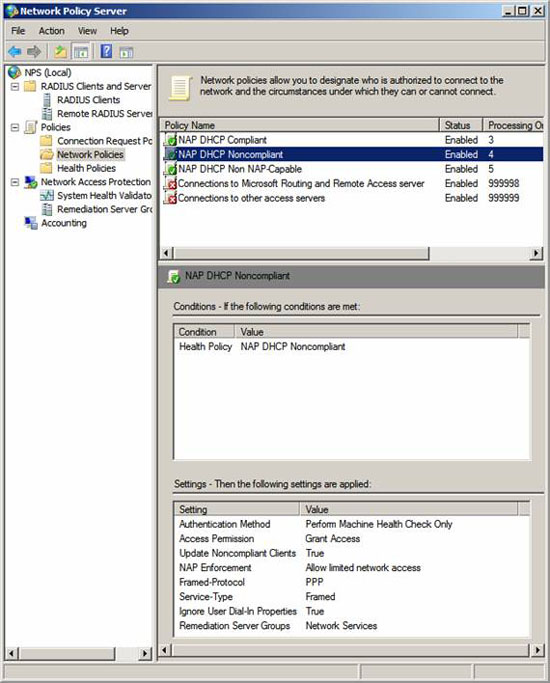Click red-X icon for other access servers policy
550x683 pixels.
tap(170, 198)
